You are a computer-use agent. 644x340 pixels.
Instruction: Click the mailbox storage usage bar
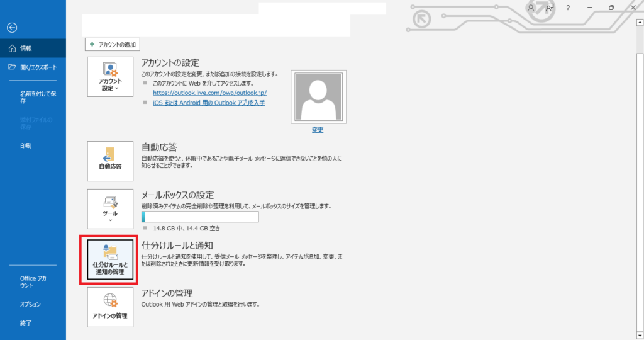200,217
